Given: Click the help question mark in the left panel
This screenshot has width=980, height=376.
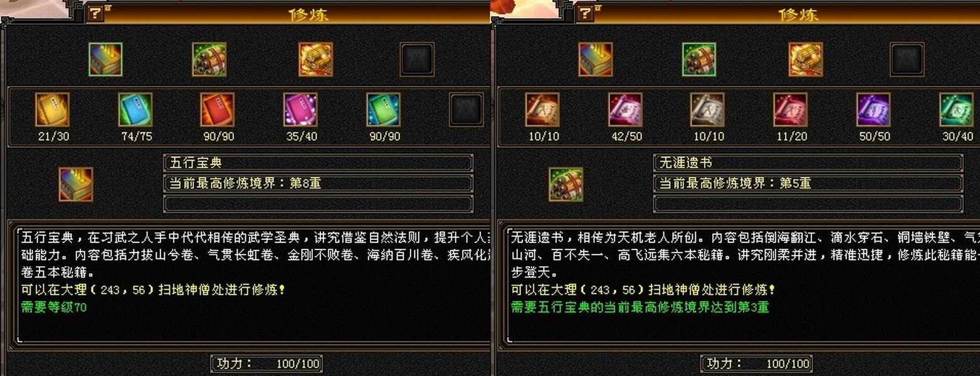Looking at the screenshot, I should pyautogui.click(x=95, y=14).
